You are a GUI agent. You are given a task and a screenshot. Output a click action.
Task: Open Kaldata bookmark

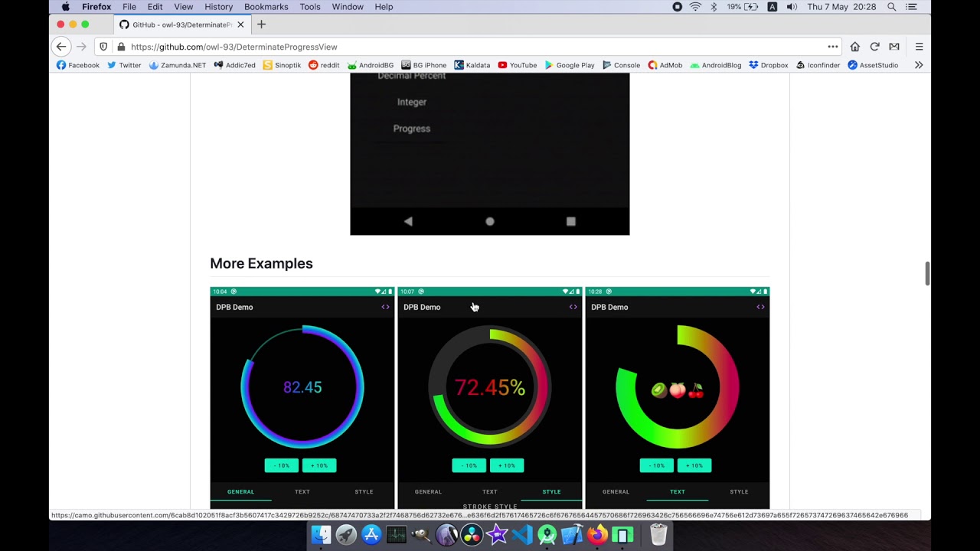pos(472,65)
